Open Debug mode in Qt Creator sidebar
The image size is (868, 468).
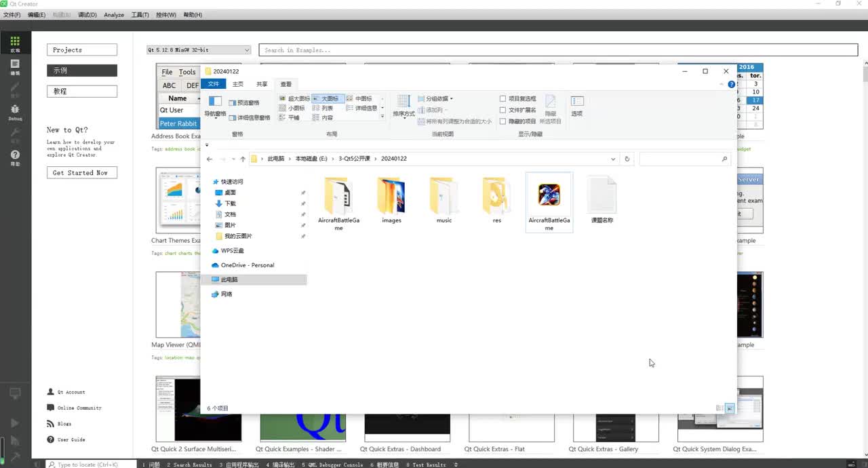coord(15,112)
